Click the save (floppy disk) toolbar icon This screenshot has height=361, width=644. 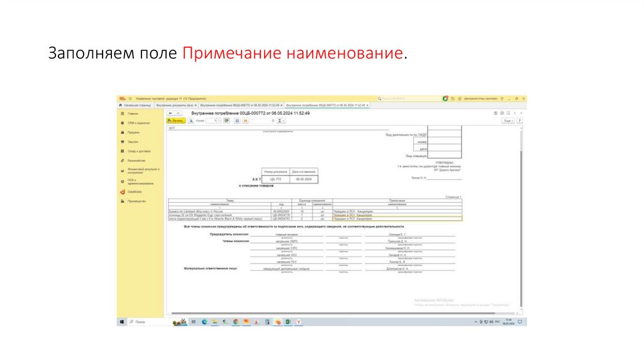(x=237, y=121)
